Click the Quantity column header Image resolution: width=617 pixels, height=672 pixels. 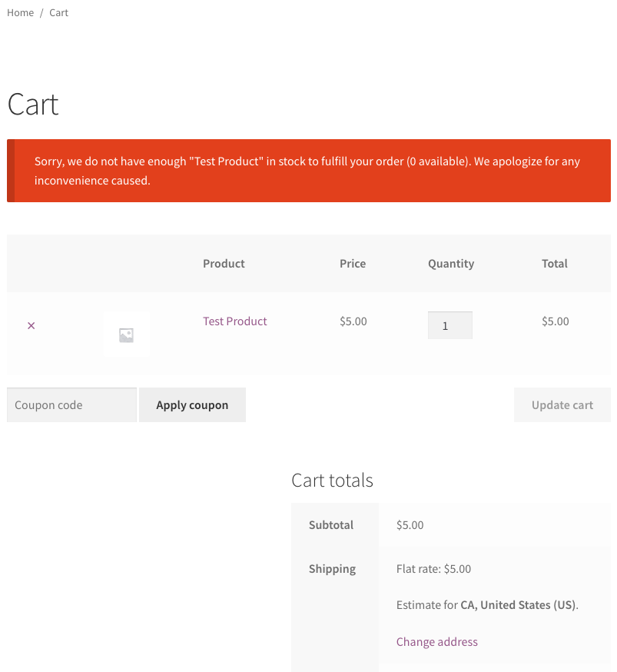click(450, 263)
